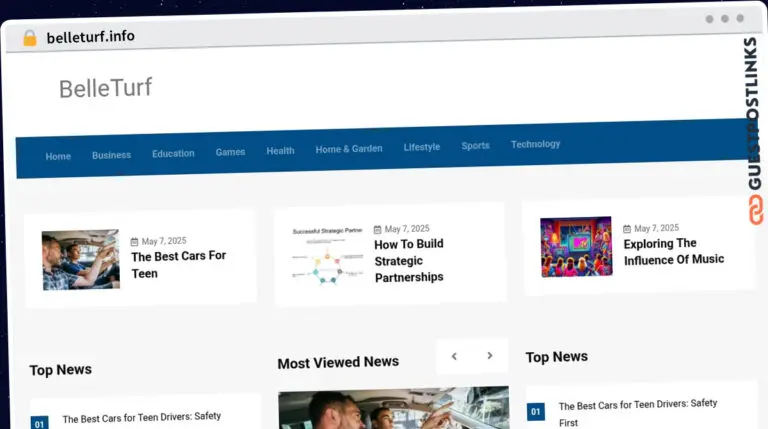Open the Games section

[x=230, y=152]
